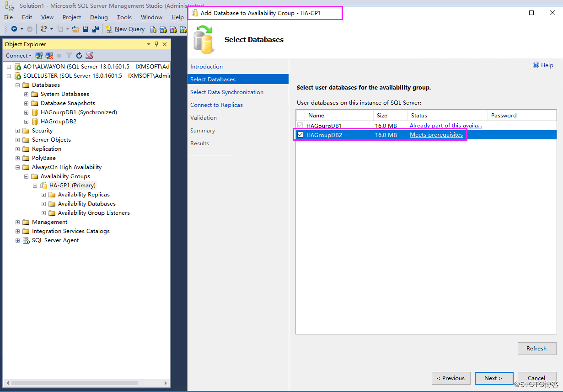
Task: Open a New Query window
Action: (125, 29)
